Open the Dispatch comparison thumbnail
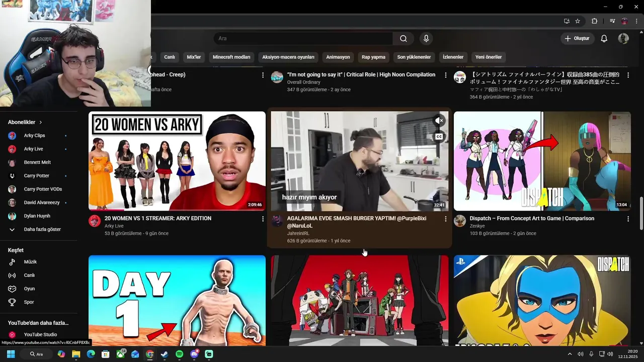The image size is (644, 362). coord(542,161)
